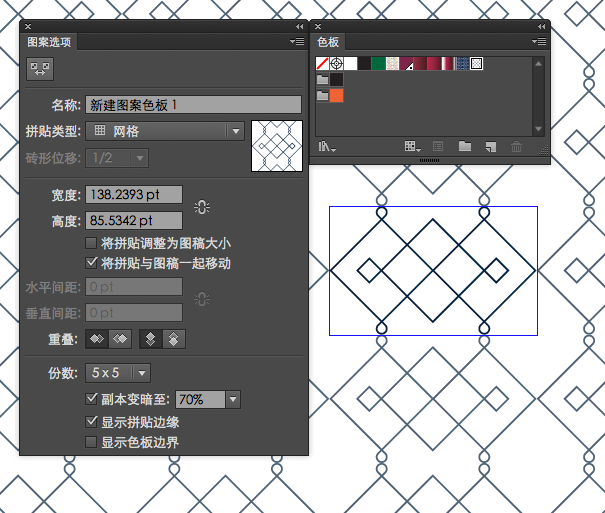Image resolution: width=605 pixels, height=513 pixels.
Task: Collapse the 色板 panel with double arrows
Action: 541,26
